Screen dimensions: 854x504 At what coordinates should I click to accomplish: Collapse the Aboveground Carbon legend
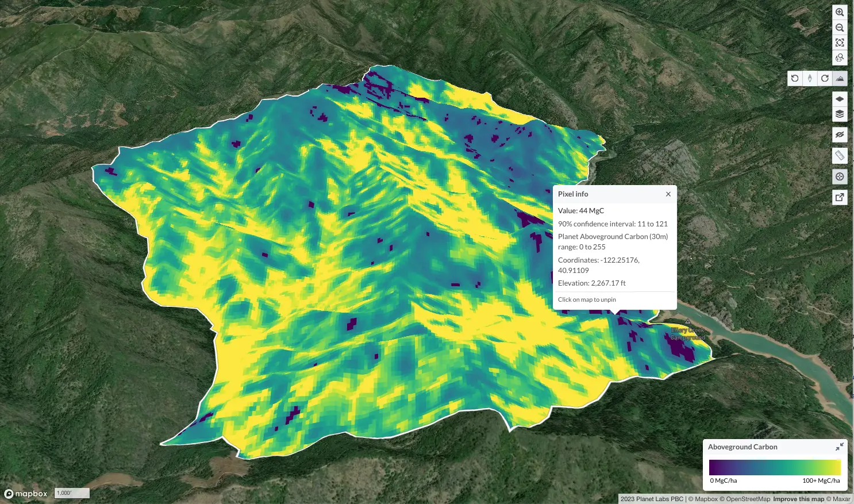[840, 447]
